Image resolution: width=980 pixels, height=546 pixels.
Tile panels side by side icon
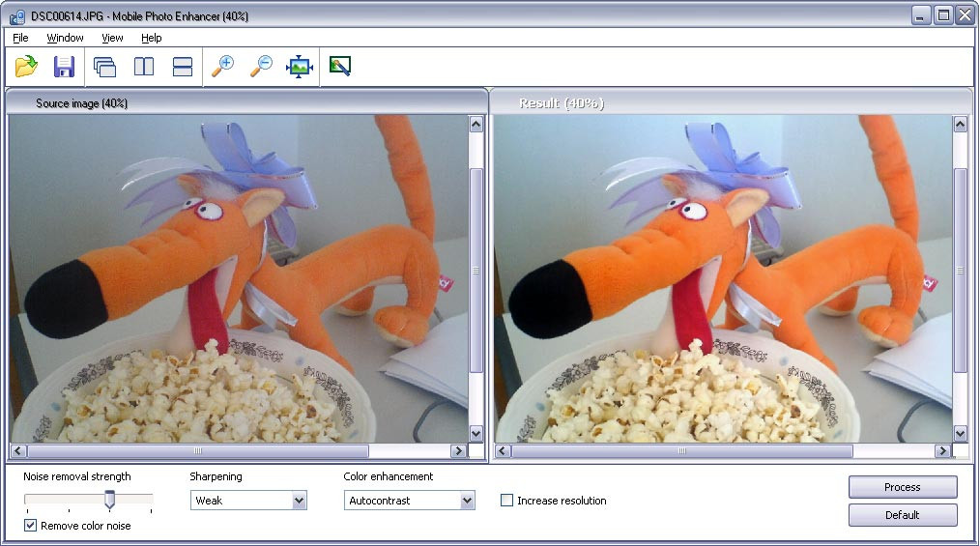point(144,67)
